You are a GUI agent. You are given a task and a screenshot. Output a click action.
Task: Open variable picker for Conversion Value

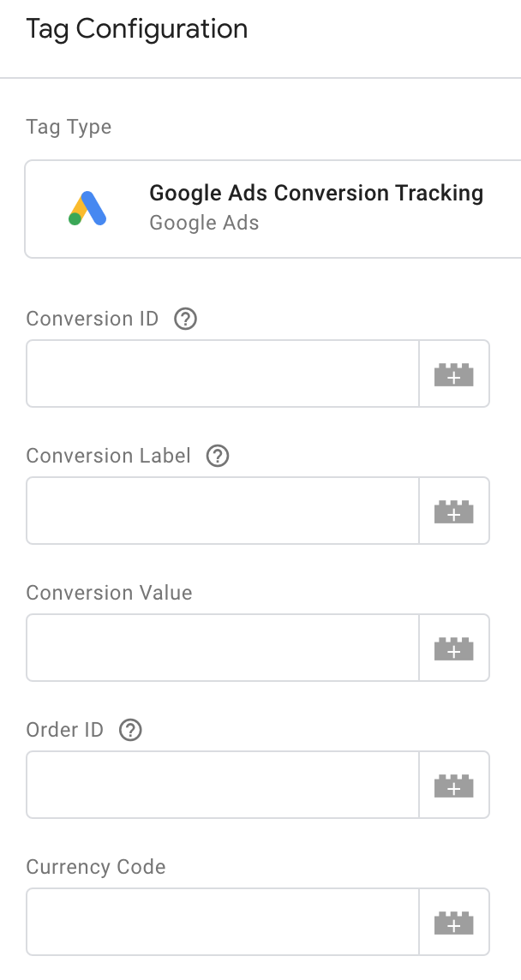pyautogui.click(x=454, y=648)
